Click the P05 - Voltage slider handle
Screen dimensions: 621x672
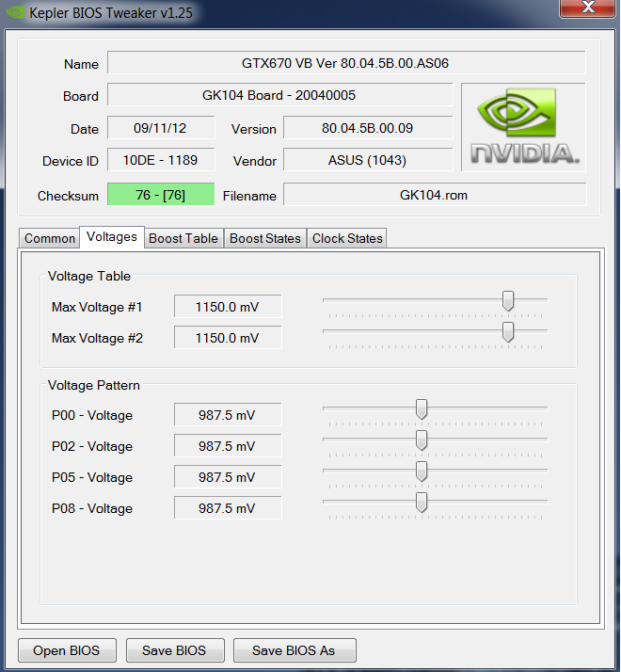(422, 471)
